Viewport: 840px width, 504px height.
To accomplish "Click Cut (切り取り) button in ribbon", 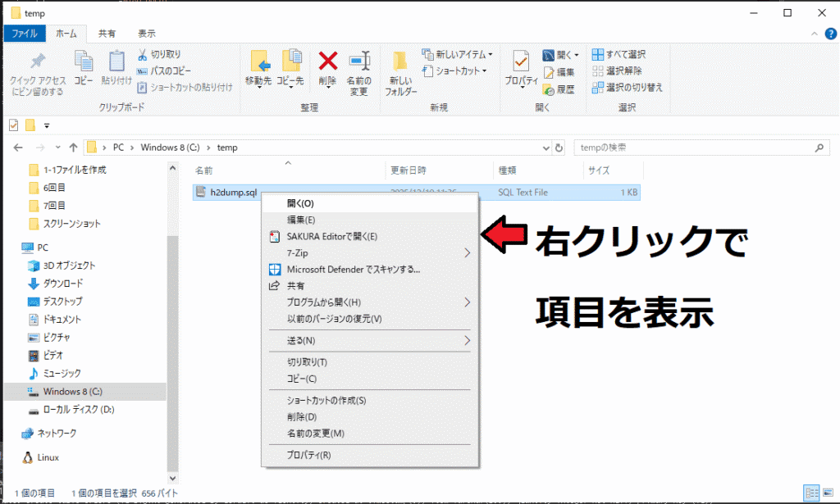I will [x=159, y=54].
